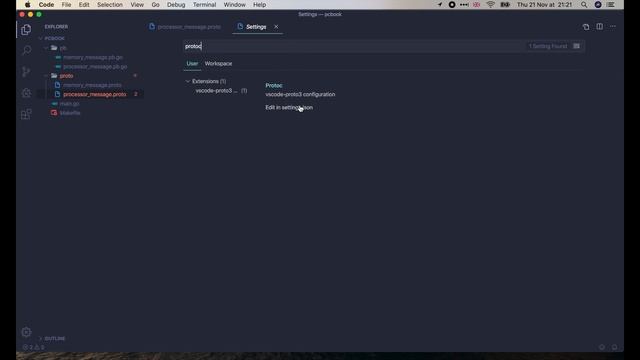This screenshot has height=360, width=640.
Task: Click the Siri icon in menu bar
Action: (598, 5)
